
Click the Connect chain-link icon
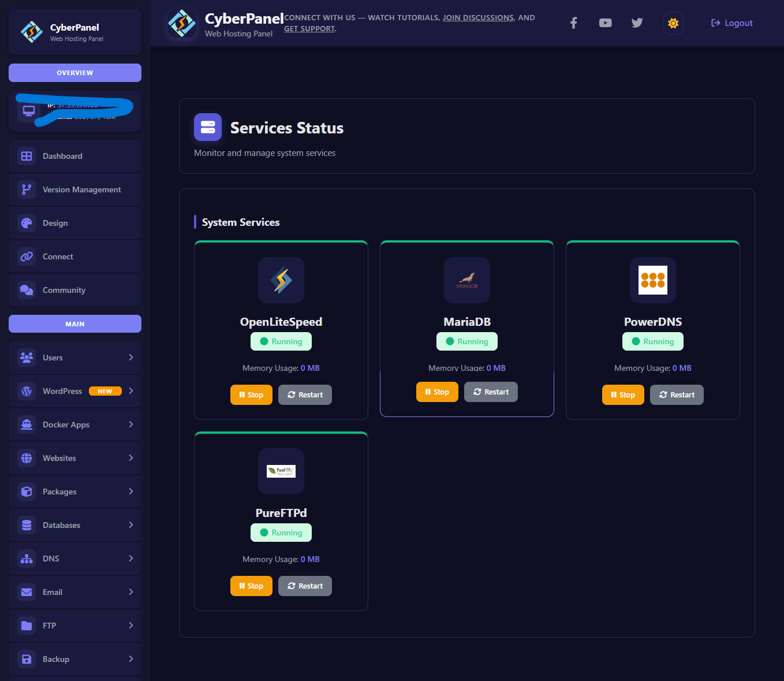coord(27,256)
